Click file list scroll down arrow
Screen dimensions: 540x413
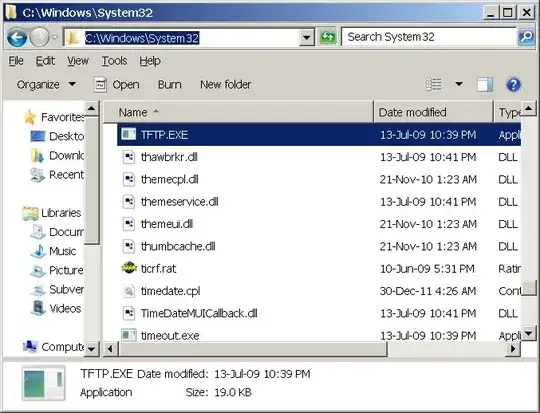coord(529,333)
